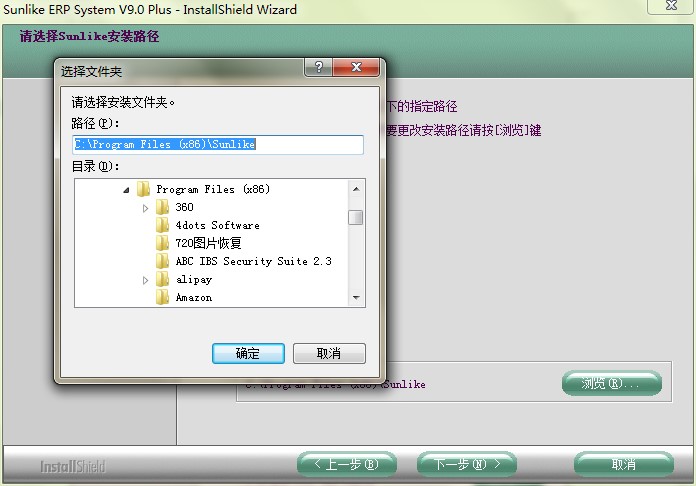696x486 pixels.
Task: Select the ABC IBS Security Suite folder icon
Action: [x=162, y=261]
